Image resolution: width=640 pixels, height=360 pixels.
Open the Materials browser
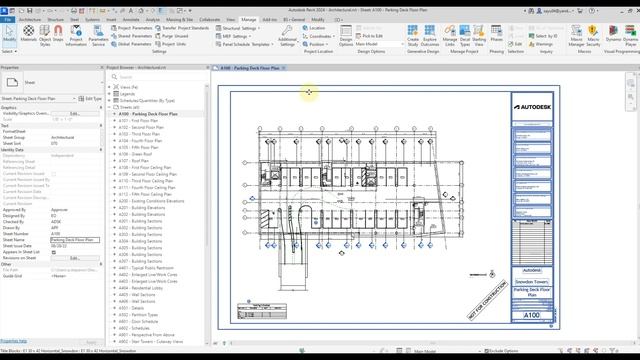coord(29,34)
